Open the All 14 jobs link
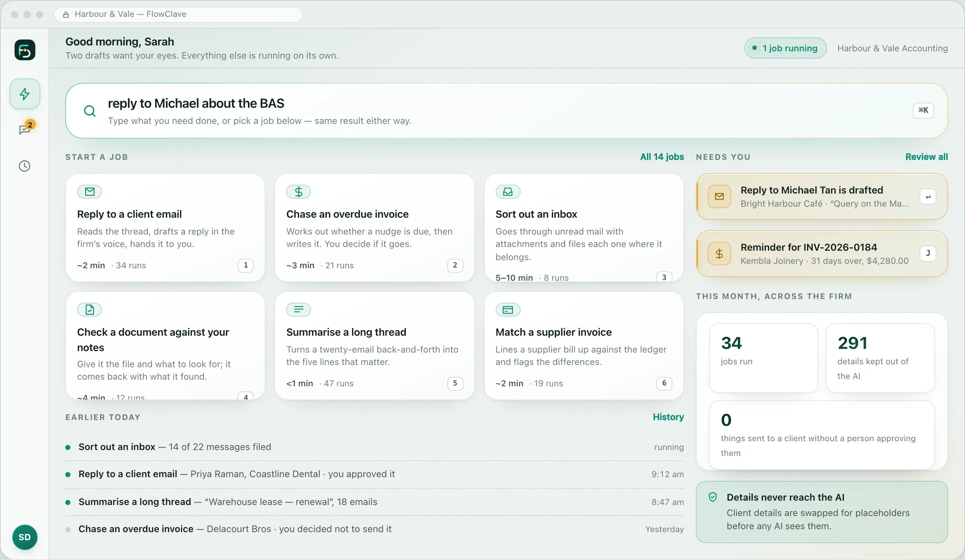 tap(662, 157)
